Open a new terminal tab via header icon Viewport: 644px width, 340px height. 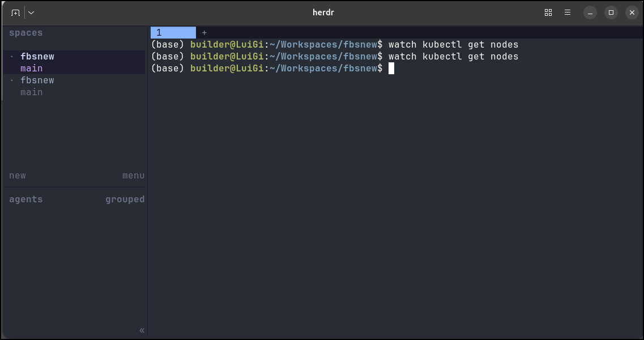pos(15,12)
